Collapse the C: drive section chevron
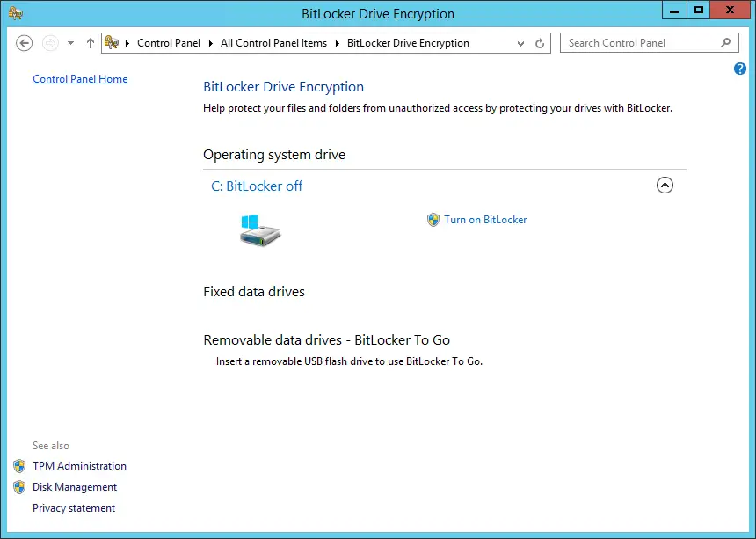756x539 pixels. point(665,186)
